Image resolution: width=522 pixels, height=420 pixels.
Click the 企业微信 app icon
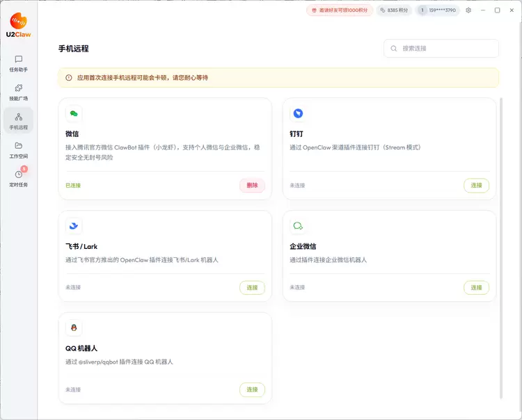pos(298,226)
